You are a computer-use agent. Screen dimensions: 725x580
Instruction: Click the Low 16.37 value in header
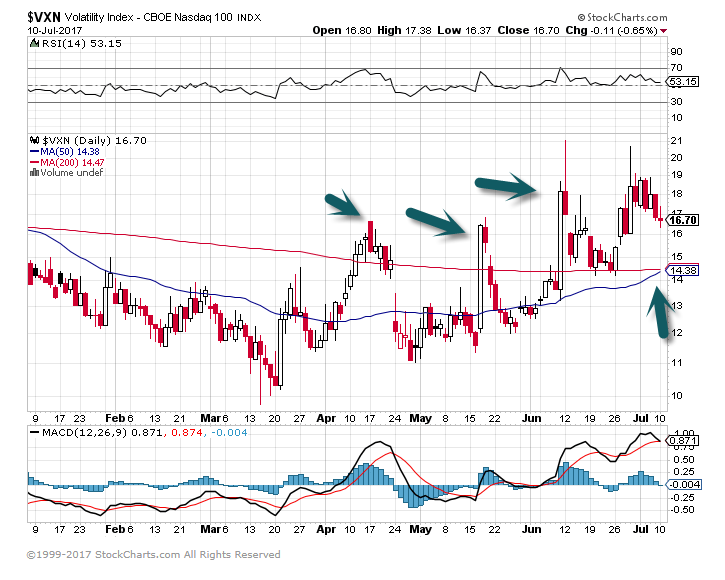[464, 31]
